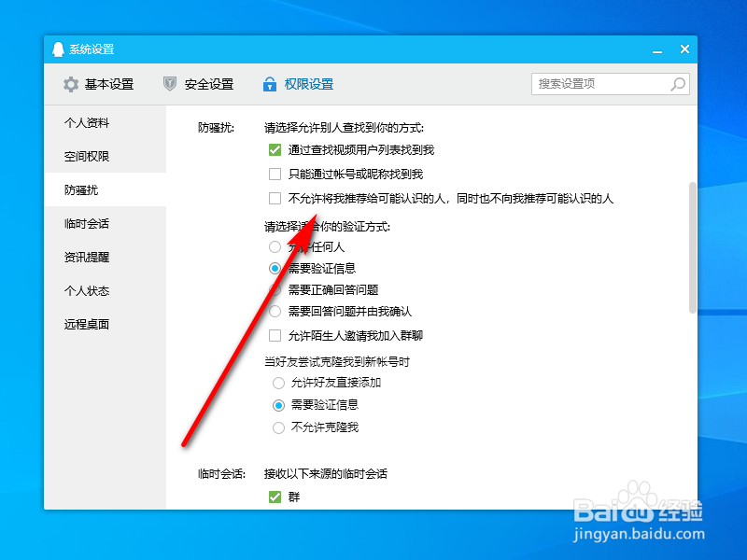
Task: Switch to the 安全设置 tab
Action: click(198, 84)
